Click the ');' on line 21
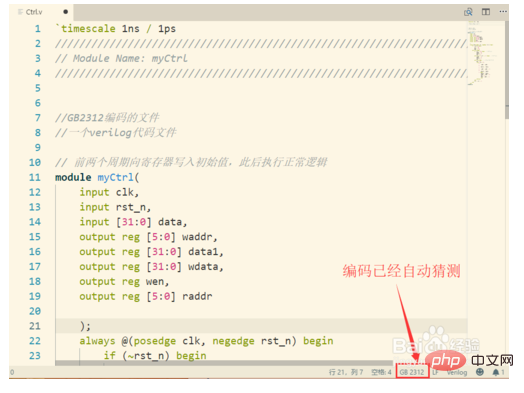 point(85,326)
